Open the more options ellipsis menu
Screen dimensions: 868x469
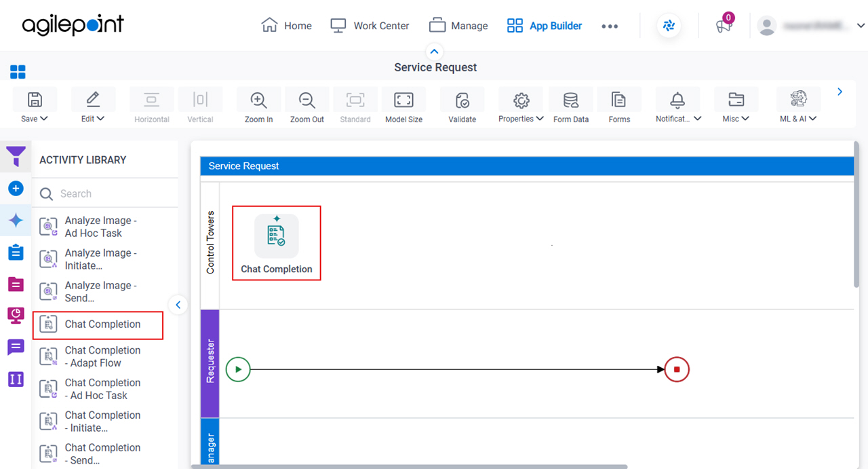(610, 26)
